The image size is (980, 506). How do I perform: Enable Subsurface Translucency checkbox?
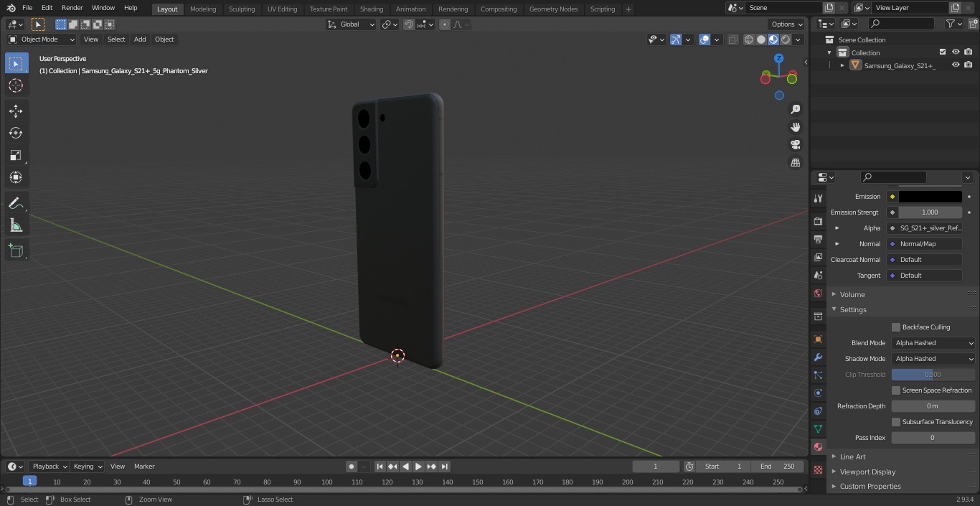896,422
